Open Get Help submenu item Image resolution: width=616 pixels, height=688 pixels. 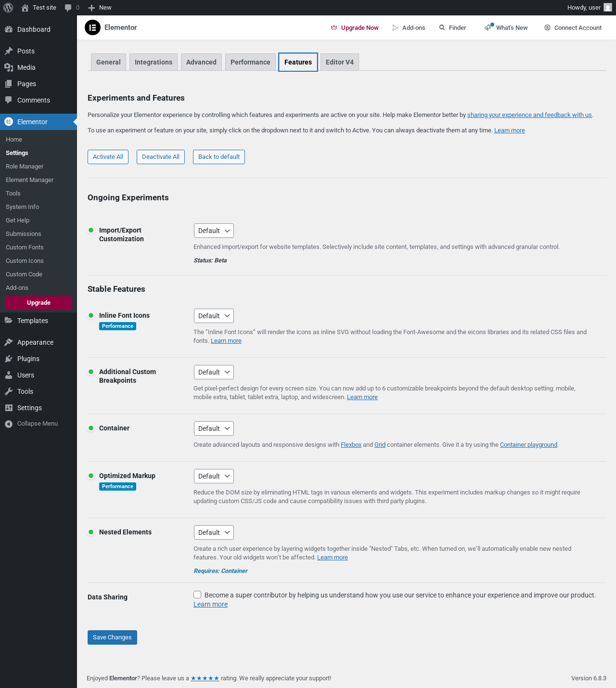(18, 221)
